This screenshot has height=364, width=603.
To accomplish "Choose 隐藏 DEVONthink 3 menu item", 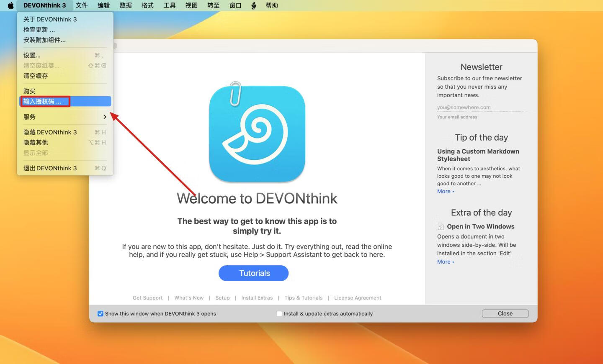I will [65, 132].
